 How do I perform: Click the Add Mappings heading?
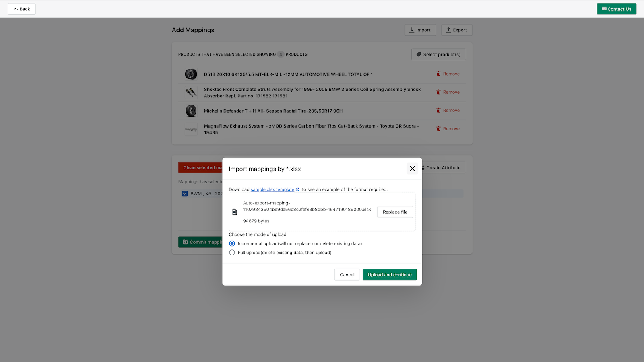(193, 30)
